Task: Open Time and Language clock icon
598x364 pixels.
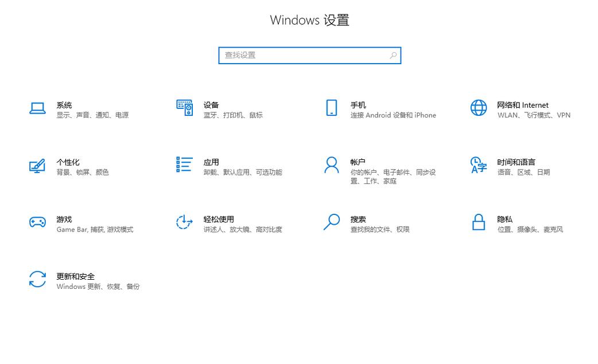Action: pos(478,166)
